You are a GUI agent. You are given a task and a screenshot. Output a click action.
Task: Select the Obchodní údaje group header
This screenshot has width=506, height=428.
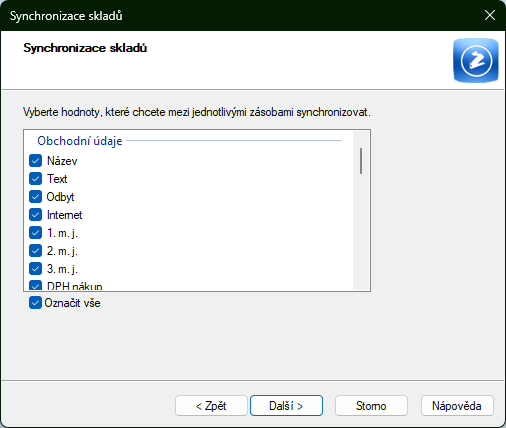click(80, 141)
